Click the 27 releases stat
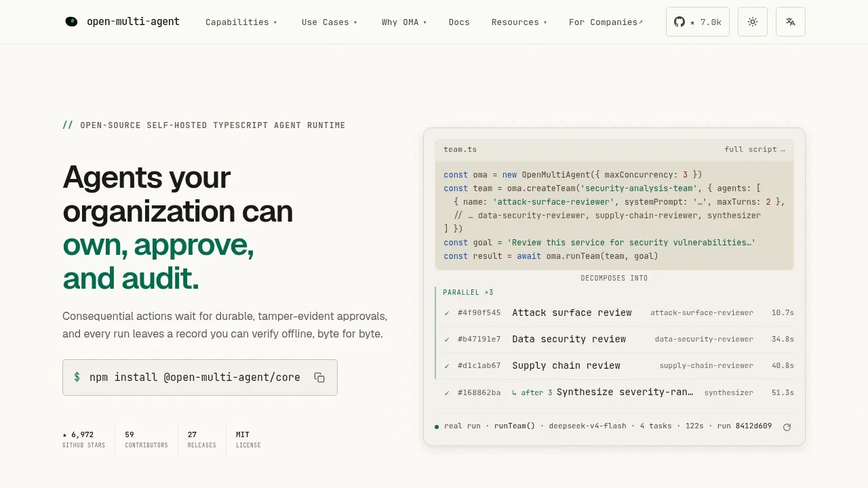 click(x=202, y=439)
